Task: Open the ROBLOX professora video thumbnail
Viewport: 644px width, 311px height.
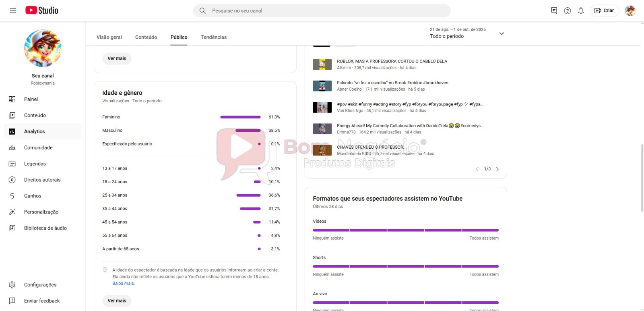Action: point(322,64)
